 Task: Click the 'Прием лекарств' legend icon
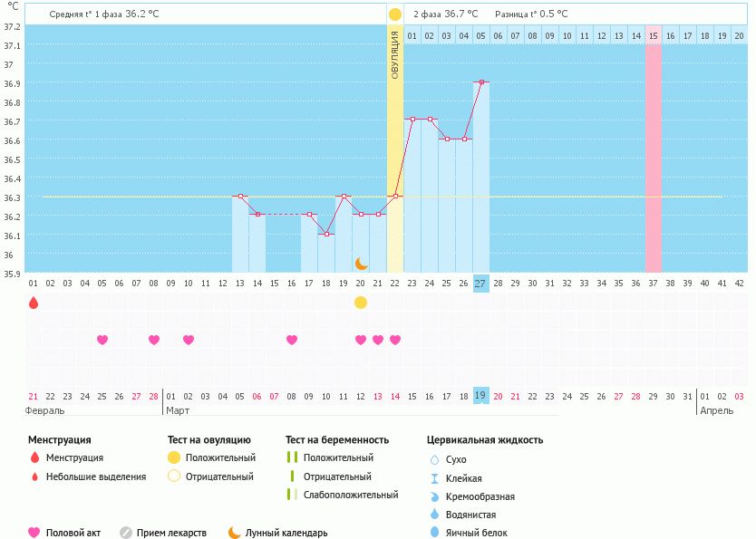point(126,533)
